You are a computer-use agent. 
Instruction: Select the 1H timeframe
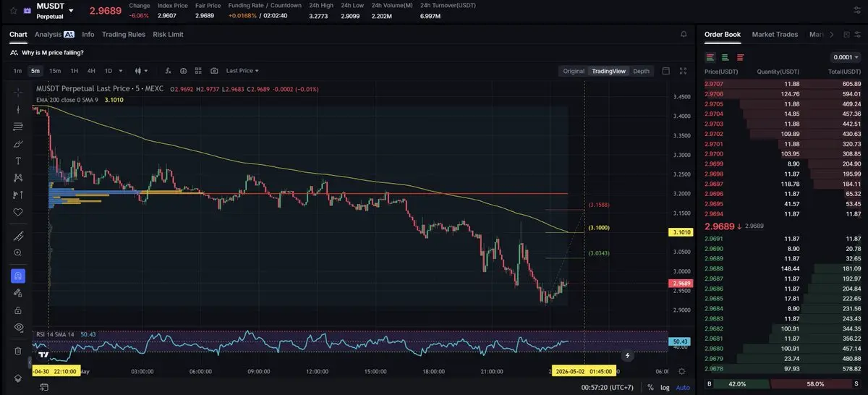tap(74, 71)
